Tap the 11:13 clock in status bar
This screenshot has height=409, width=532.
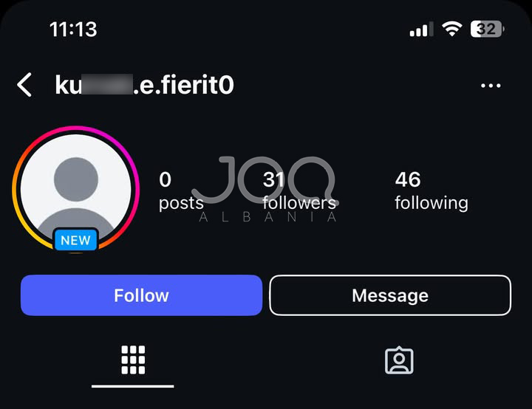point(73,30)
